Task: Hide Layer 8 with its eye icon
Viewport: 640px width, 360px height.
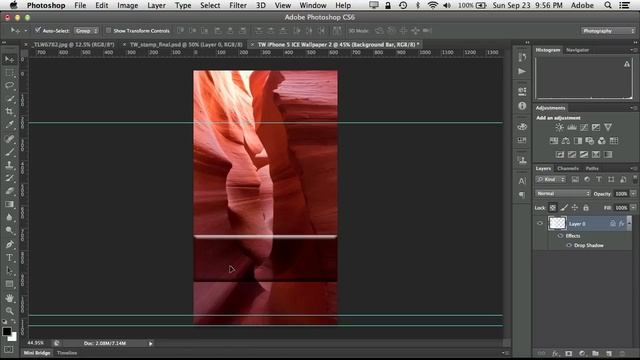Action: pos(540,223)
